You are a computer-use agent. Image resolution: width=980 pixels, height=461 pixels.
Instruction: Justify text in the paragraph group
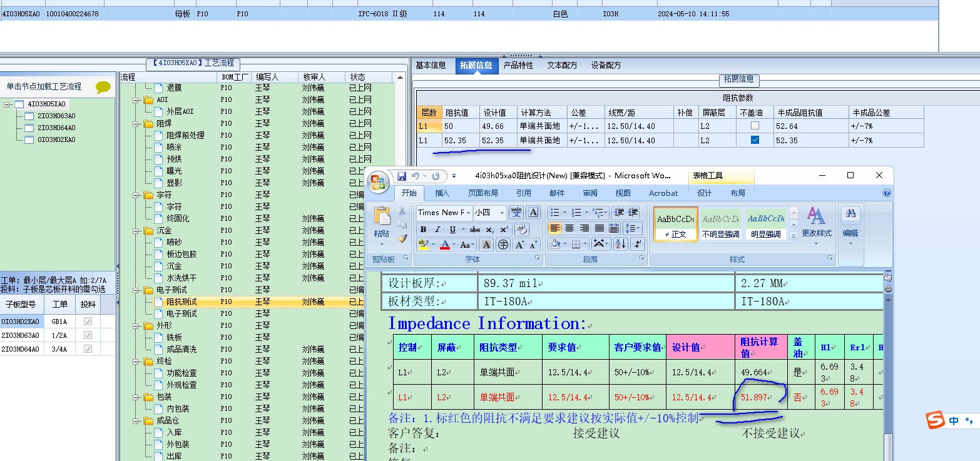click(600, 228)
